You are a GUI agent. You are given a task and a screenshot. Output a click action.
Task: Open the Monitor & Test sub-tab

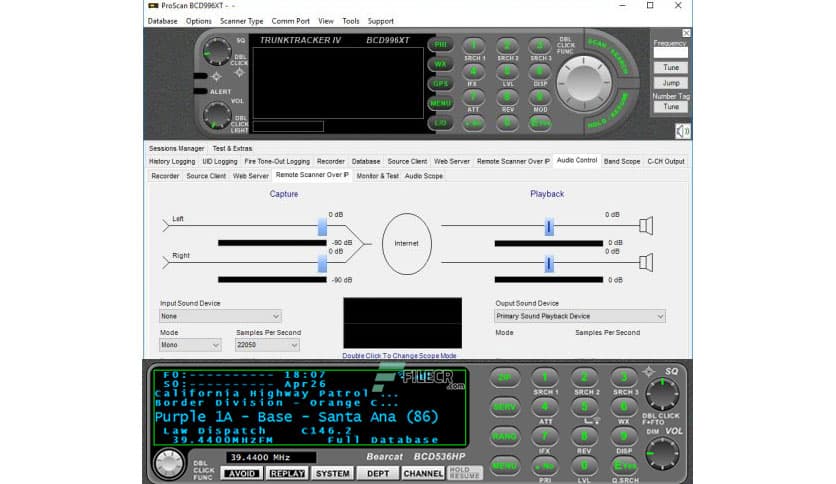tap(377, 176)
